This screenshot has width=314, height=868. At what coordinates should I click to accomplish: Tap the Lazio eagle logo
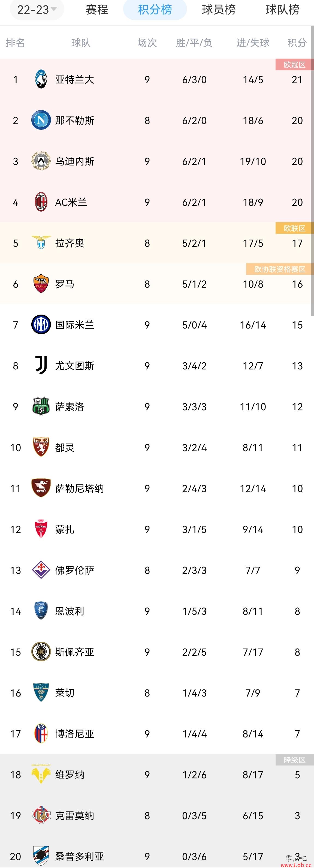point(41,243)
